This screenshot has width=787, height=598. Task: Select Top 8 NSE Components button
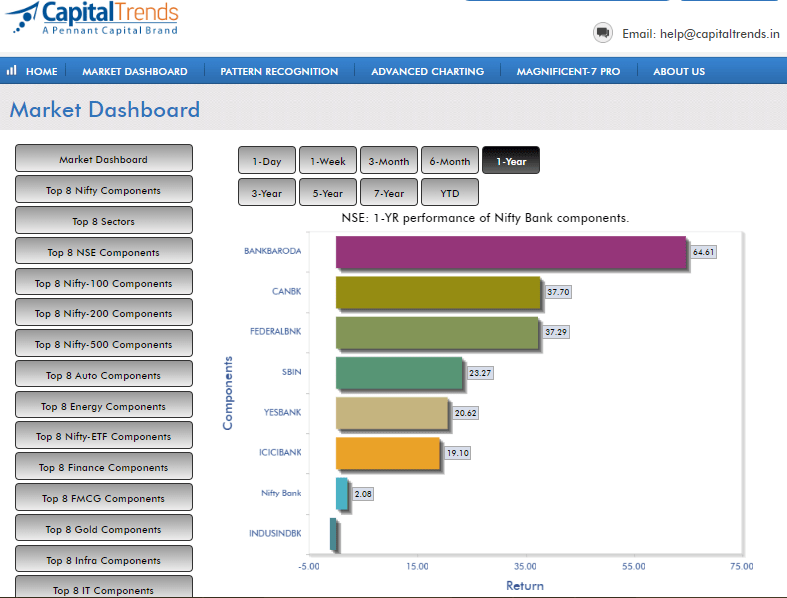104,252
